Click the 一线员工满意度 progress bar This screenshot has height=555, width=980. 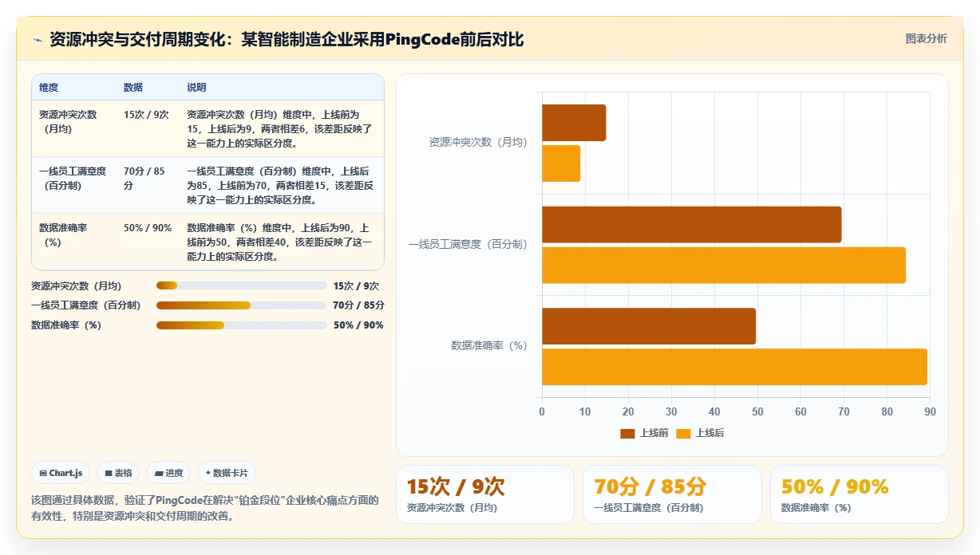point(242,305)
